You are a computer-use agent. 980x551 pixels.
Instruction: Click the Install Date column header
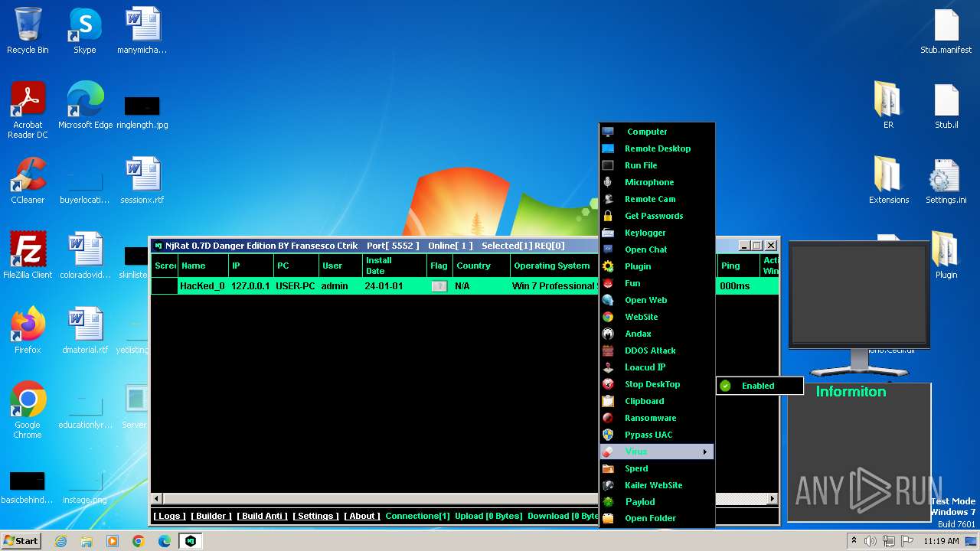click(394, 266)
